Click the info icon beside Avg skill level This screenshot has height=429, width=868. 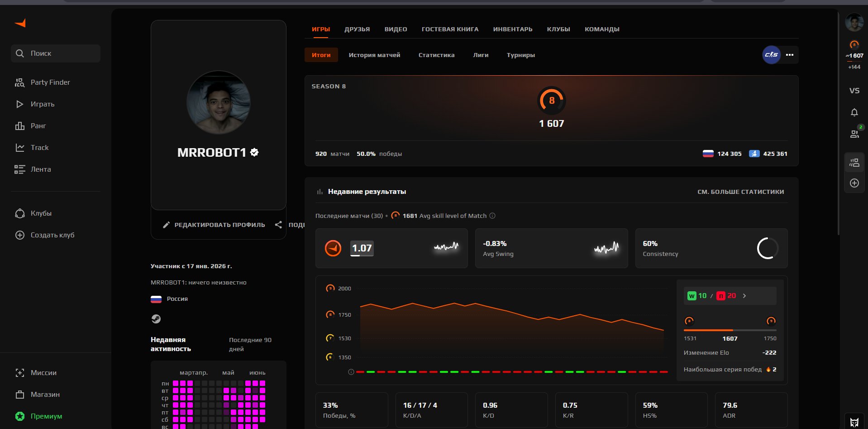click(x=492, y=216)
